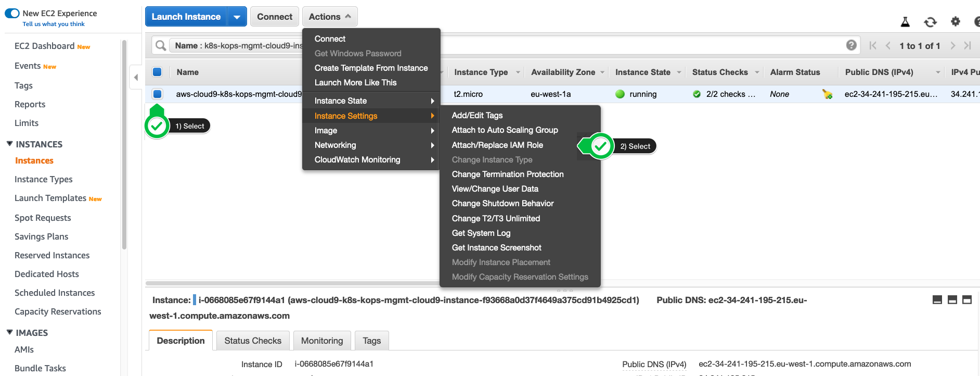Open the settings gear icon
This screenshot has height=376, width=980.
[956, 21]
